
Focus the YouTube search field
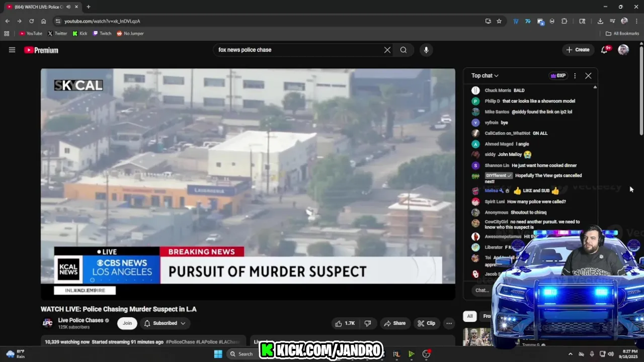[x=299, y=50]
